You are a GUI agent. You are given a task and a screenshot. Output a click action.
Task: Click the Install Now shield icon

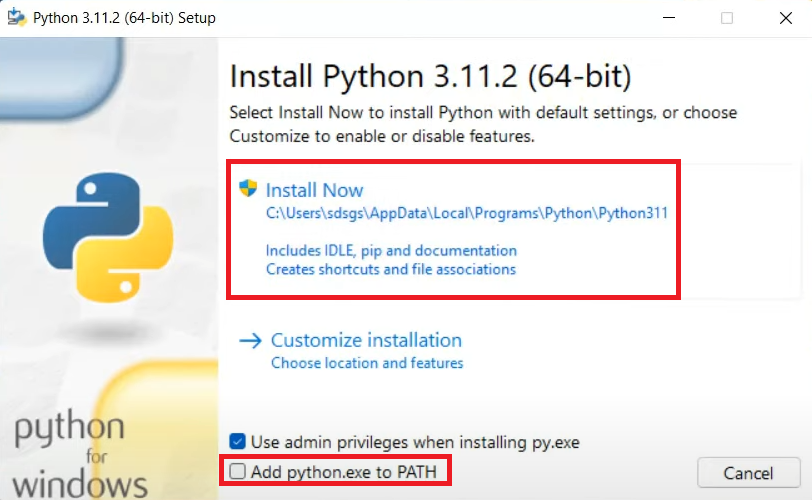click(x=248, y=189)
